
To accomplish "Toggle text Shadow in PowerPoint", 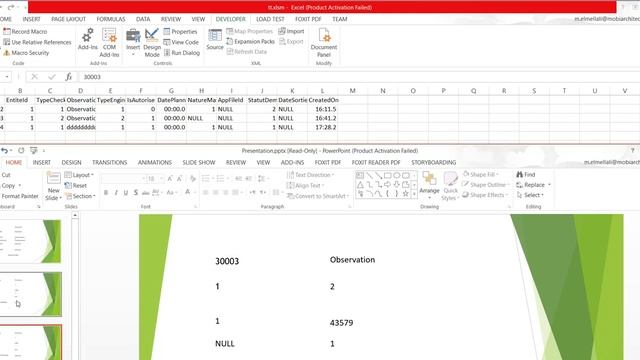I will (x=136, y=193).
